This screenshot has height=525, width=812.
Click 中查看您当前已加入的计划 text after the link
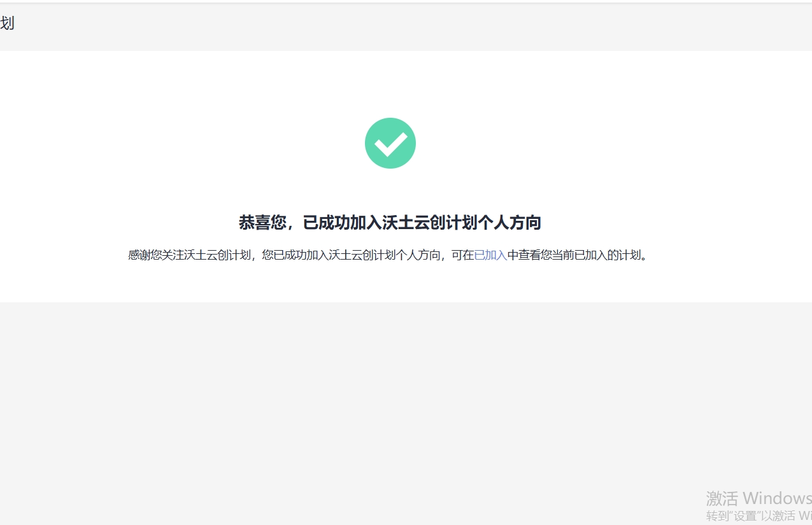(x=576, y=255)
